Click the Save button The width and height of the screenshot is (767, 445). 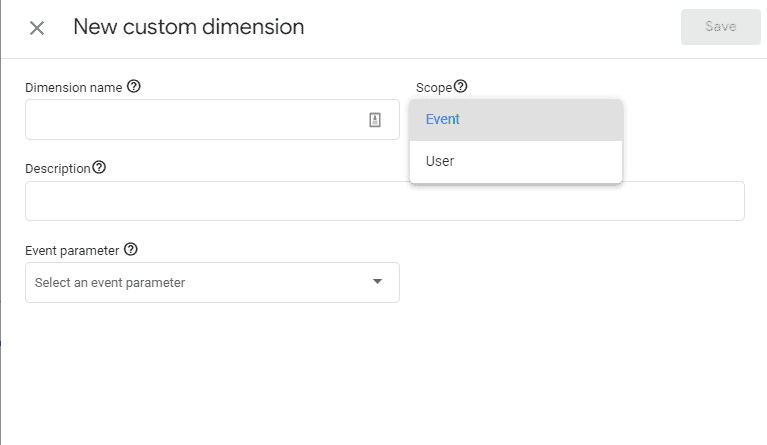721,26
